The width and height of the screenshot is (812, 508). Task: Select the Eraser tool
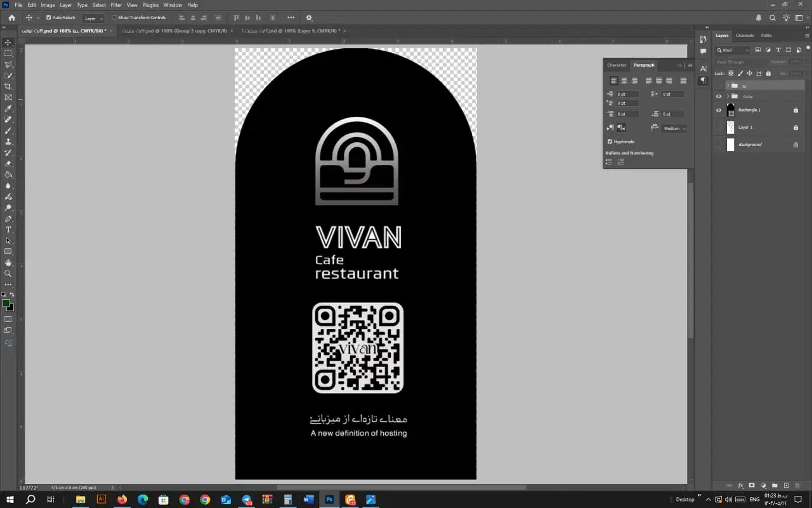pos(8,164)
